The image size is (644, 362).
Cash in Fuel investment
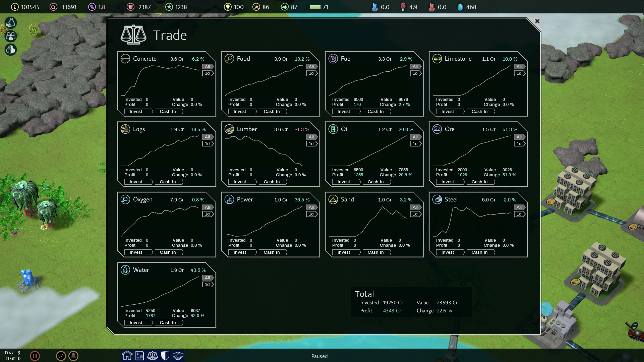pos(377,112)
